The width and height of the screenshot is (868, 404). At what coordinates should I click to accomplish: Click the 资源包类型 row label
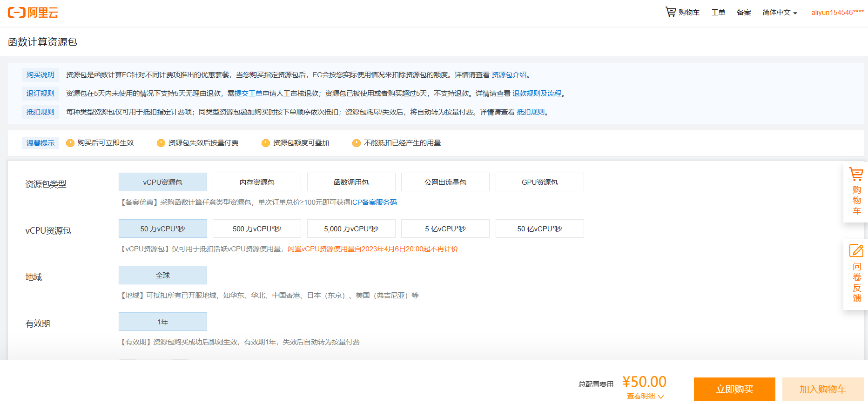[x=46, y=184]
